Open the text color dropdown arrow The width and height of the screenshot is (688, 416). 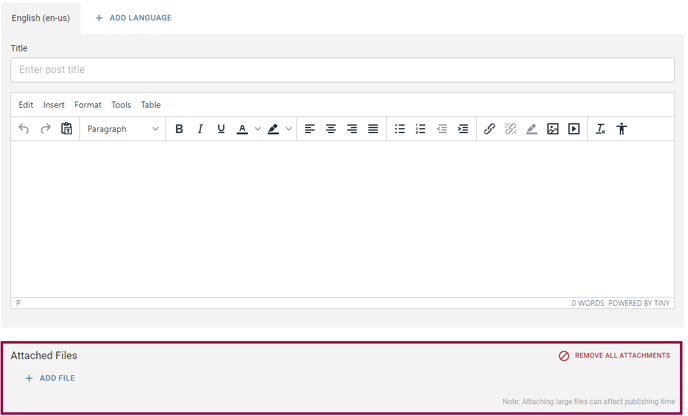(x=258, y=129)
